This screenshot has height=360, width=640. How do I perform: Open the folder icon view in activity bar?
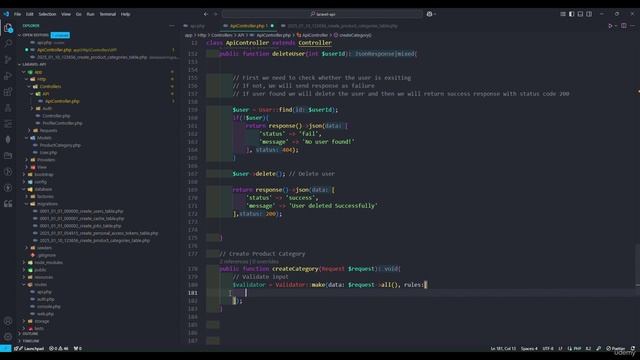(8, 156)
